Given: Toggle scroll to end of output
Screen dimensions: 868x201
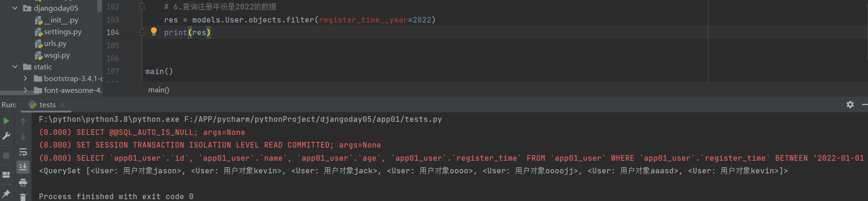Looking at the screenshot, I should point(23,167).
